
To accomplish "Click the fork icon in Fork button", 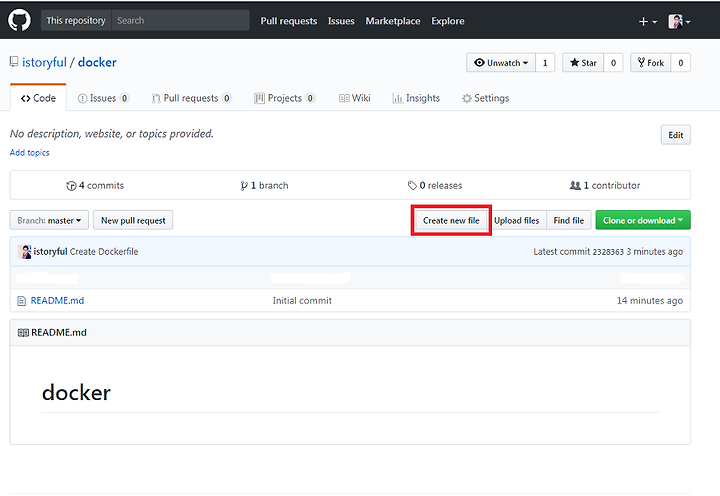I will pyautogui.click(x=641, y=62).
